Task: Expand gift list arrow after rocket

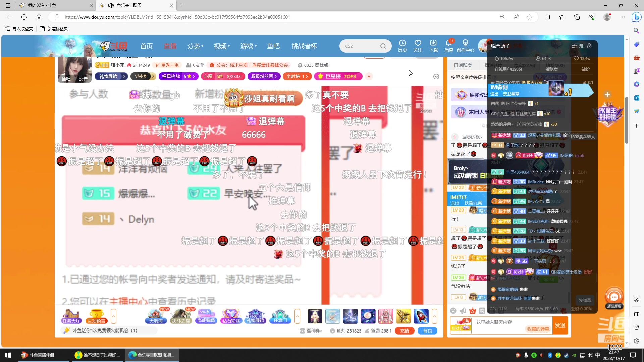Action: (434, 316)
